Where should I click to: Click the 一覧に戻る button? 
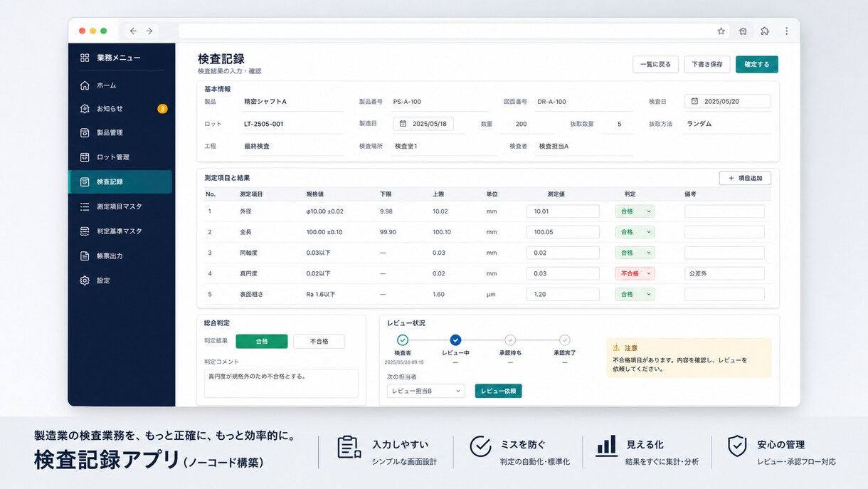click(x=655, y=64)
